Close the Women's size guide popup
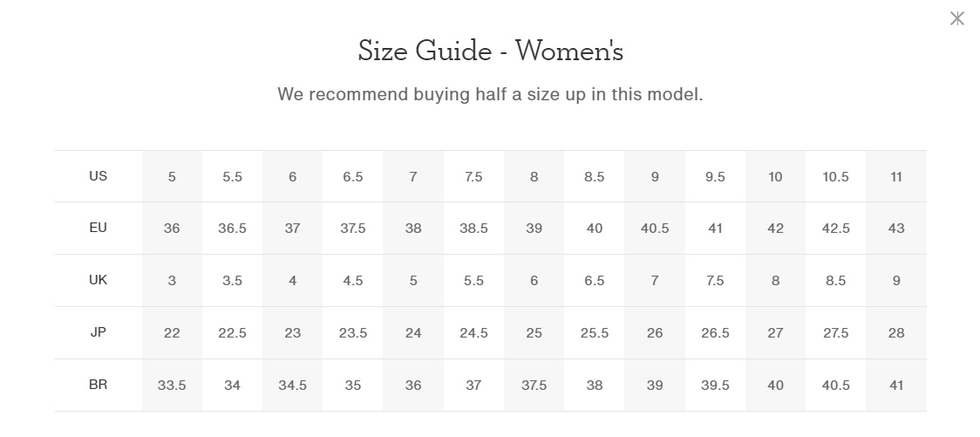Viewport: 980px width, 437px height. coord(956,19)
